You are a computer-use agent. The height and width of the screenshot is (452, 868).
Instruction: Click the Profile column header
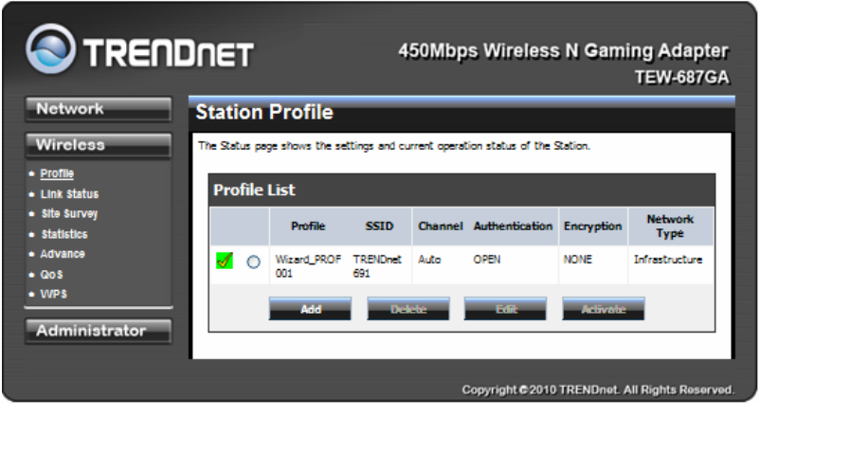point(308,226)
